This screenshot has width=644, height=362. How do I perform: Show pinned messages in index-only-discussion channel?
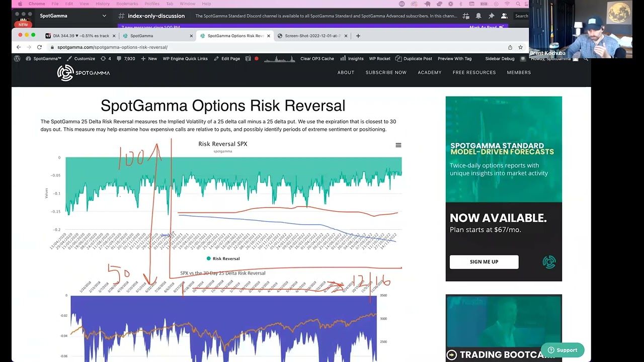coord(491,16)
